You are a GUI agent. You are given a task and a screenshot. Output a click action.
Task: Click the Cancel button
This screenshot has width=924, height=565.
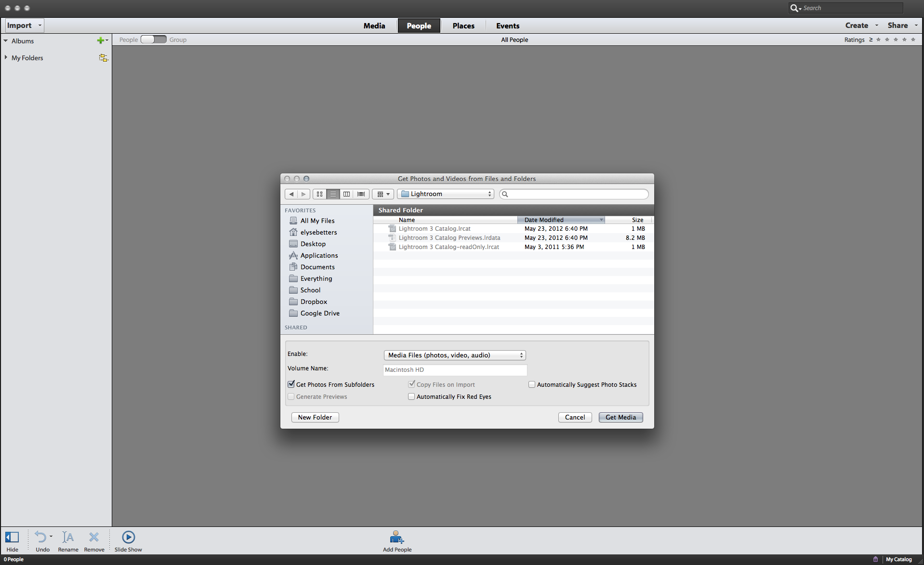point(575,417)
